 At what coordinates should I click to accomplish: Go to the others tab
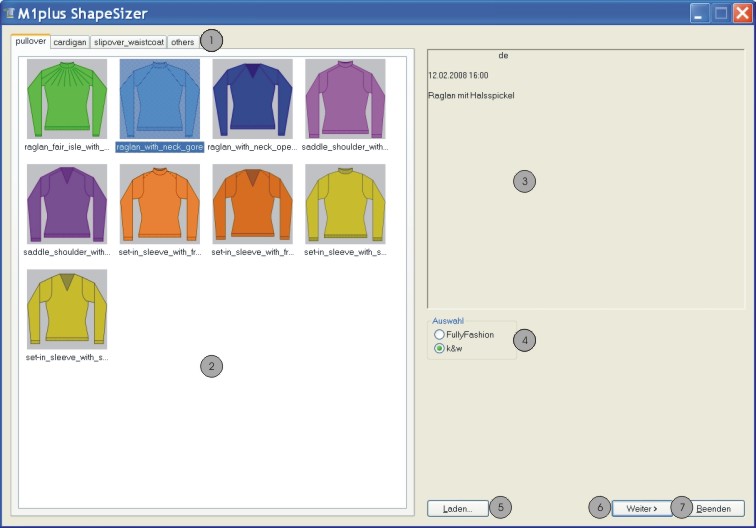(x=182, y=43)
